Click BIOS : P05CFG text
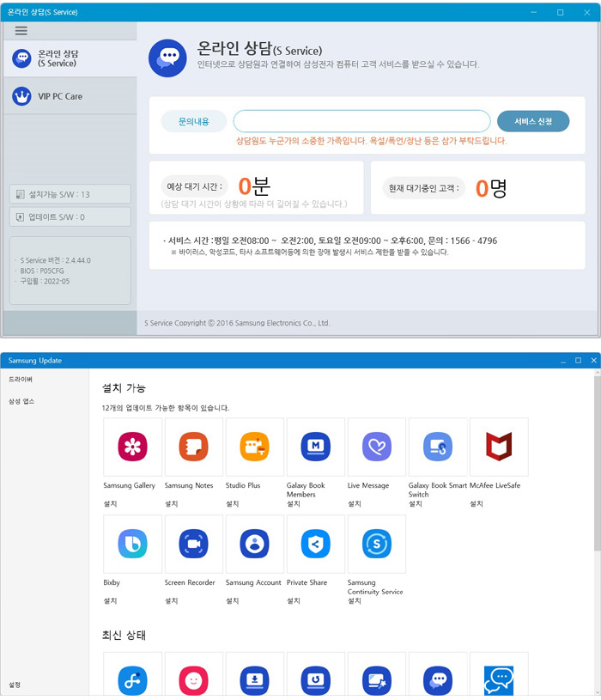Screen dimensions: 601x700 pyautogui.click(x=42, y=271)
